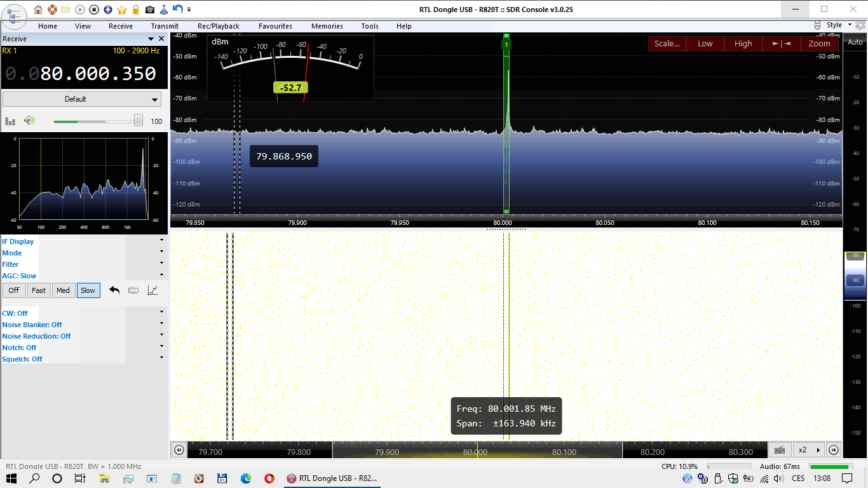Screen dimensions: 868x488
Task: Click the lifebuoy help icon
Action: coord(52,10)
